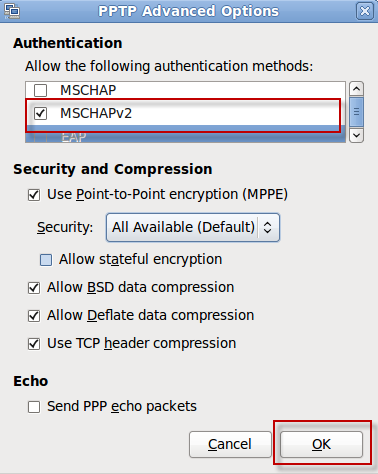
Task: Select the MSCHAPv2 list row label
Action: 96,113
